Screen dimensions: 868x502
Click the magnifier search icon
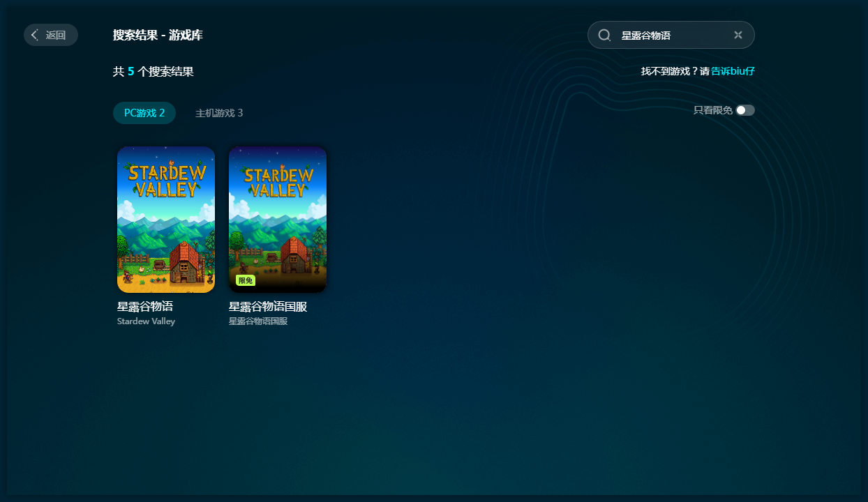tap(604, 35)
